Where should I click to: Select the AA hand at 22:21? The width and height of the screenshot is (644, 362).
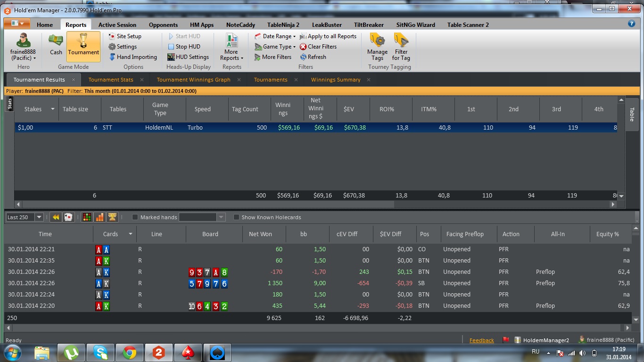click(318, 249)
